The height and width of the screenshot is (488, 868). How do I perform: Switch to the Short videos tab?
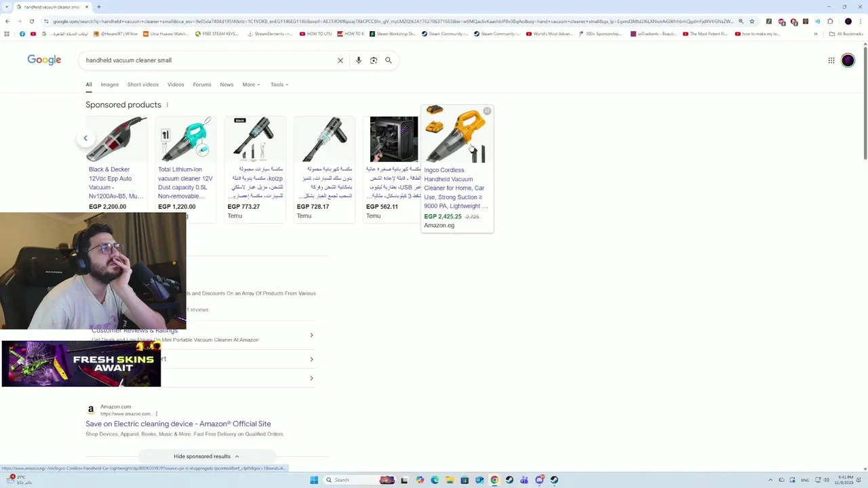[143, 85]
